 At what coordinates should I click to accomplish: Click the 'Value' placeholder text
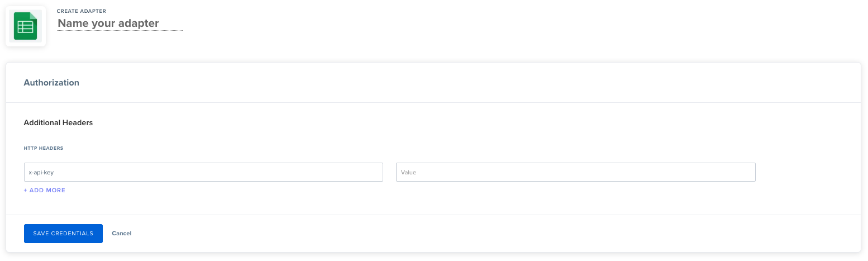(x=408, y=173)
